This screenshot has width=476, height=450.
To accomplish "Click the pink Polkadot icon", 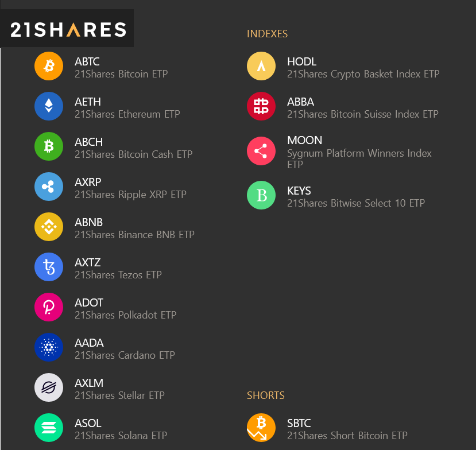I will [x=49, y=307].
